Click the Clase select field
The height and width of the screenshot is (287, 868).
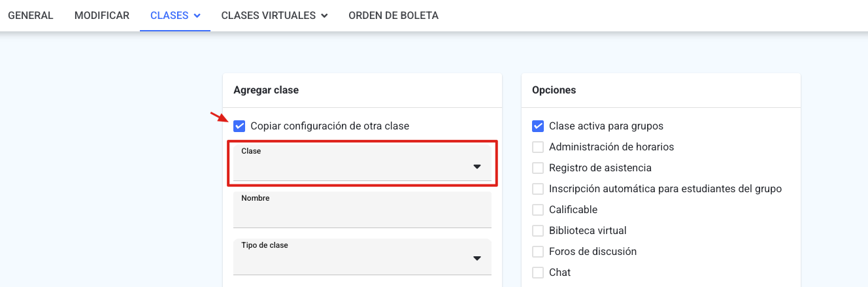(x=362, y=163)
